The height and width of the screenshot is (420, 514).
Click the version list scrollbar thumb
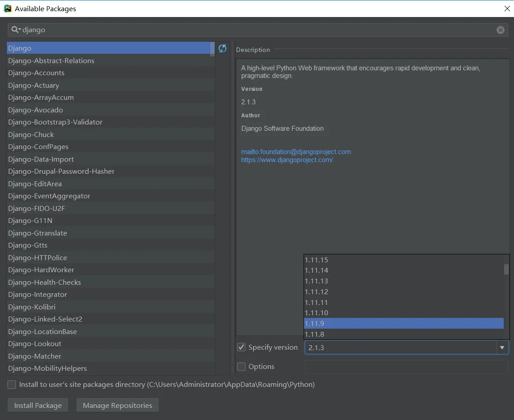click(x=506, y=269)
